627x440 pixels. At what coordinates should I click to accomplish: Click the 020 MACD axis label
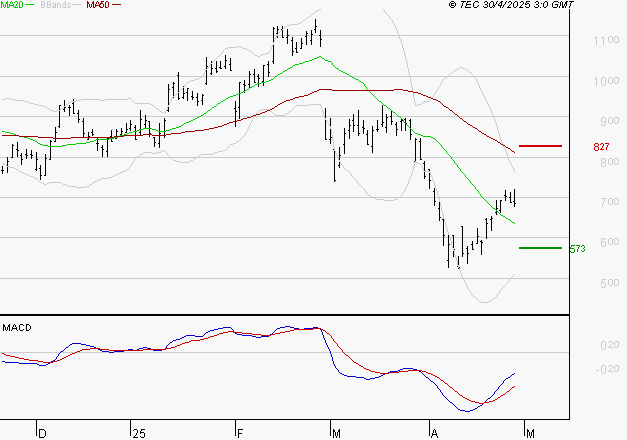click(x=609, y=345)
